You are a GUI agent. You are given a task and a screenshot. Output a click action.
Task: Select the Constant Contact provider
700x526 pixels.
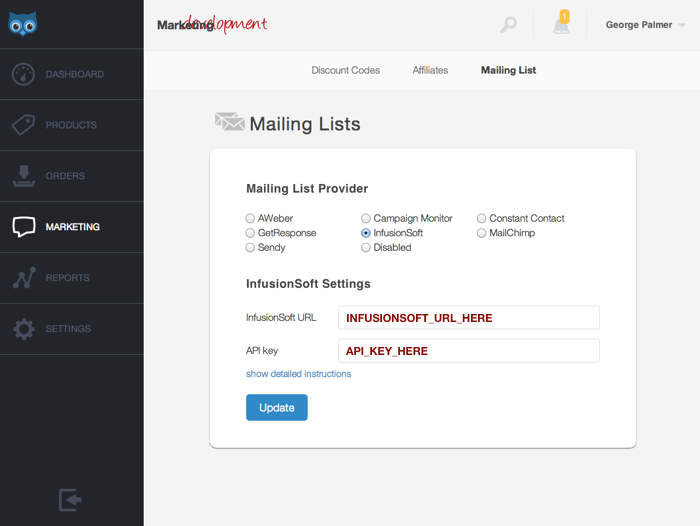(481, 218)
